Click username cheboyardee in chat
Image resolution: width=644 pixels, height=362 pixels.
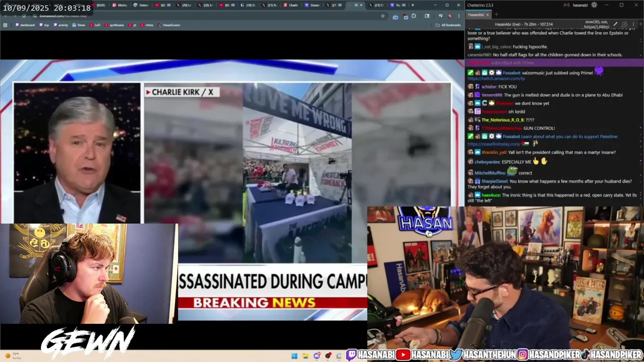(x=487, y=162)
